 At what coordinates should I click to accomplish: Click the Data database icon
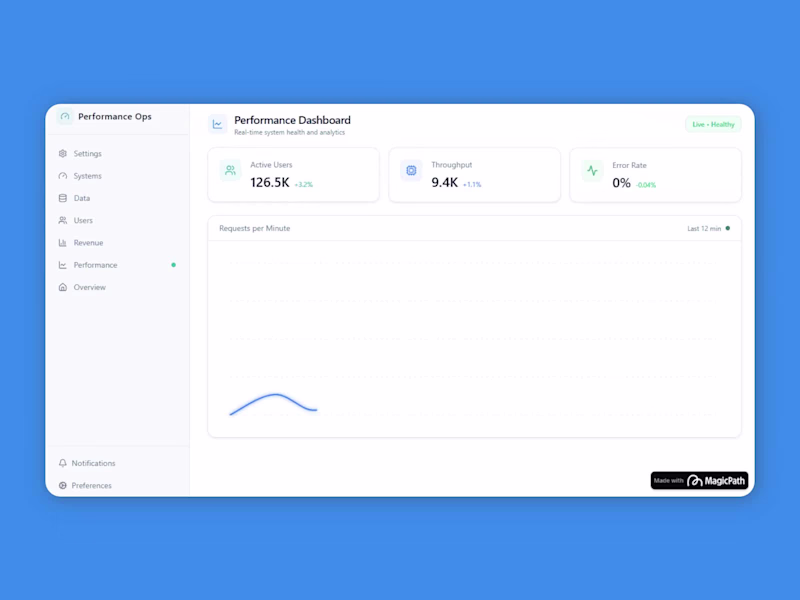(63, 198)
